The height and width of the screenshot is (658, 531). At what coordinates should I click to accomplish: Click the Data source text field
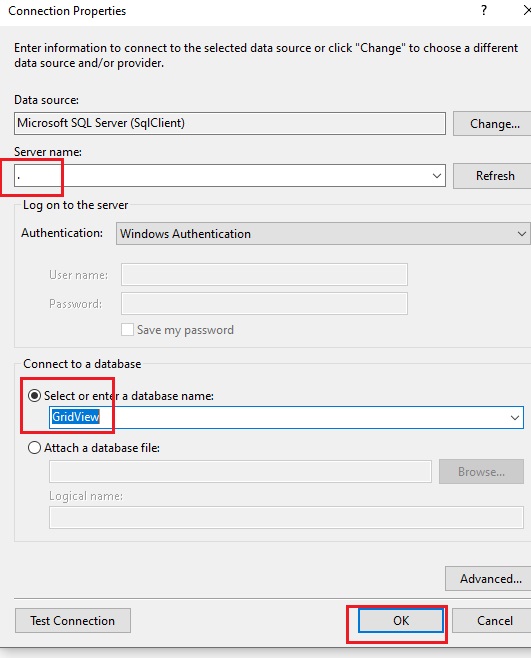230,123
